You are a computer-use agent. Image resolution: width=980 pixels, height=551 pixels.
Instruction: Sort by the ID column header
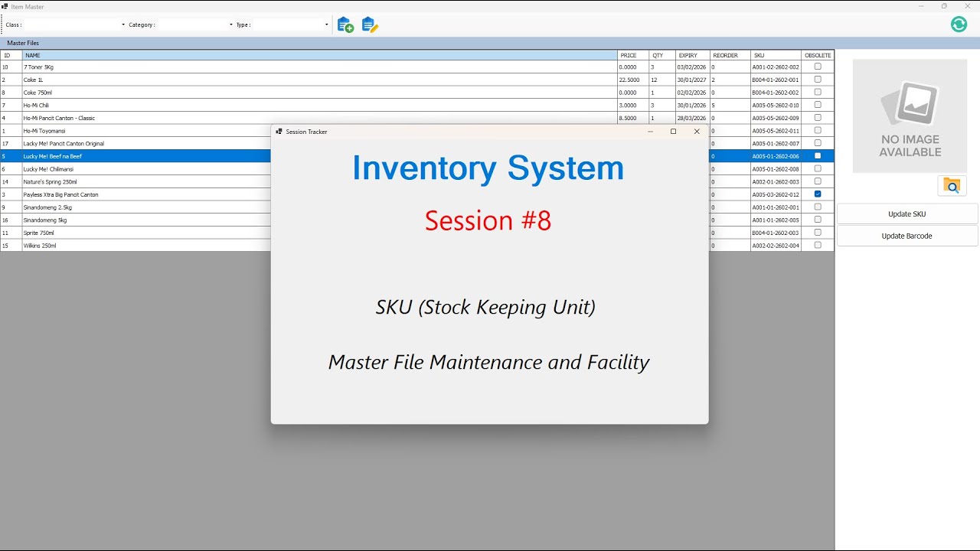[11, 55]
